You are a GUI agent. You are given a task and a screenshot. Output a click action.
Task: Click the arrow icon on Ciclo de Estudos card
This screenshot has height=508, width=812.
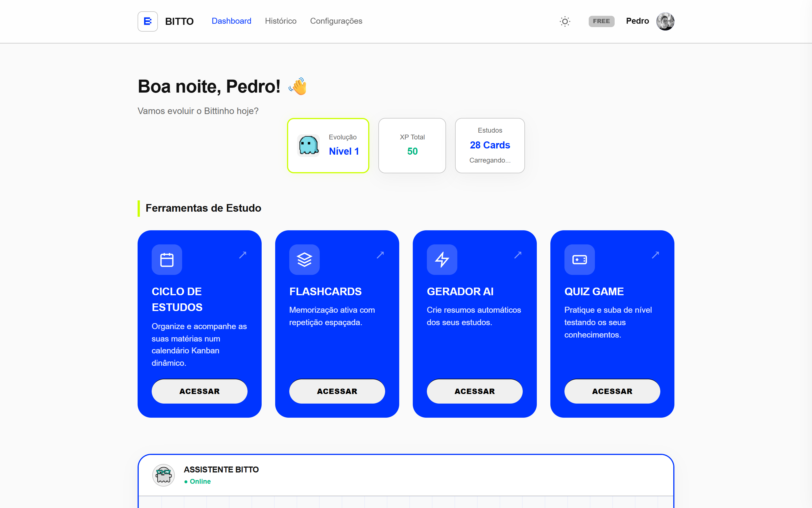click(x=243, y=255)
